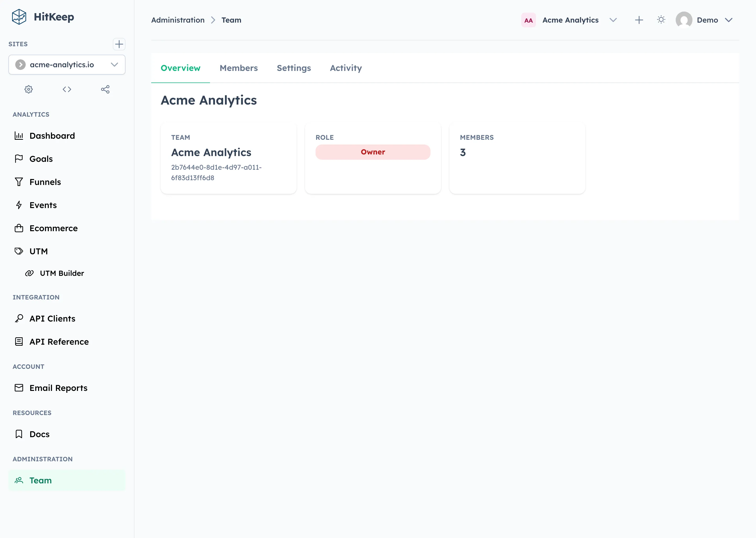Screen dimensions: 756x538
Task: Open the UTM Builder page
Action: (62, 273)
